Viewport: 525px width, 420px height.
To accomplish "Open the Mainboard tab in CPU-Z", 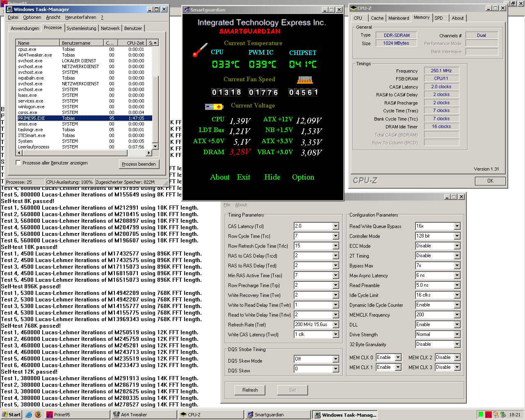I will coord(399,18).
